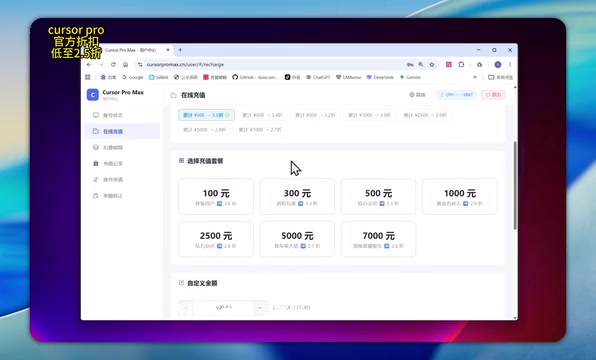The height and width of the screenshot is (360, 596).
Task: Show more bookmarks chevron
Action: coord(475,77)
